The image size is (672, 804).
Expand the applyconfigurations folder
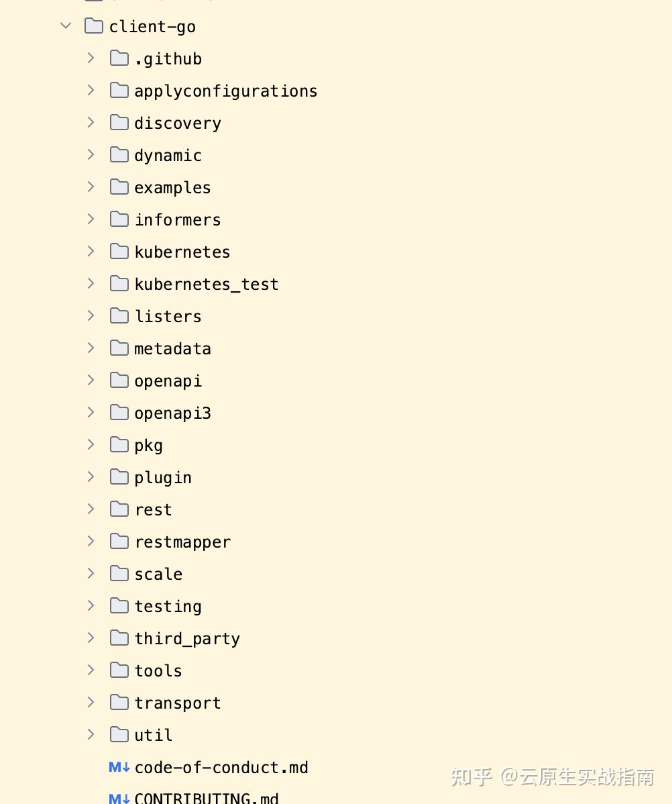(x=91, y=90)
